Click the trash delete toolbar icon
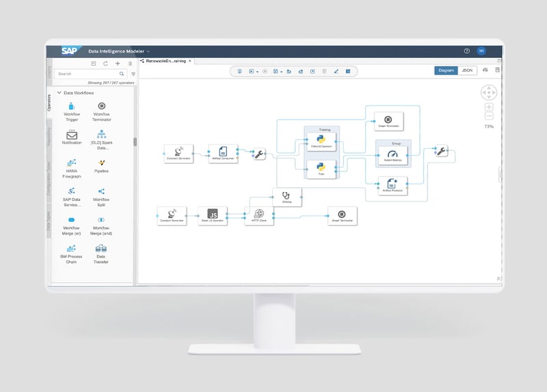 324,71
